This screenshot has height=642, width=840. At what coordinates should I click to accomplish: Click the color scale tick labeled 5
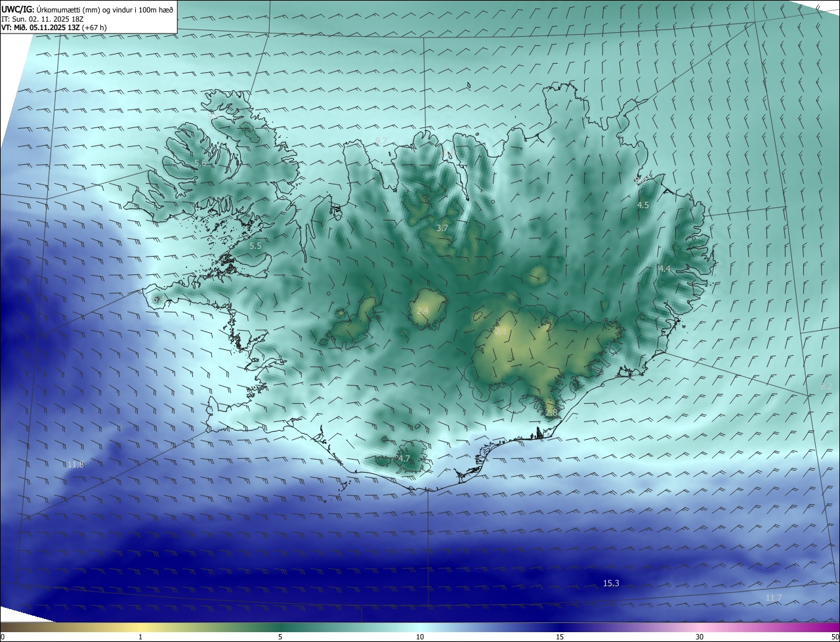pos(280,637)
